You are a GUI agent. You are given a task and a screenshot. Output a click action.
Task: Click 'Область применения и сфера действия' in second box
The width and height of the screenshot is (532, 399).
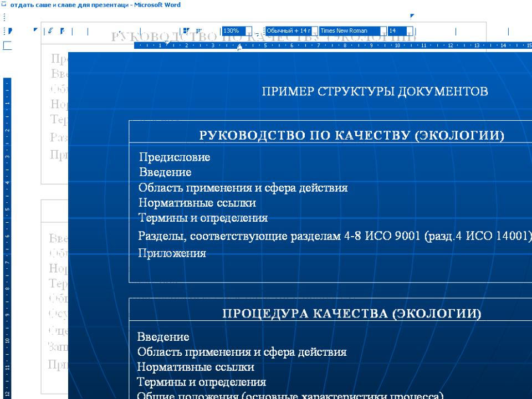pos(242,352)
